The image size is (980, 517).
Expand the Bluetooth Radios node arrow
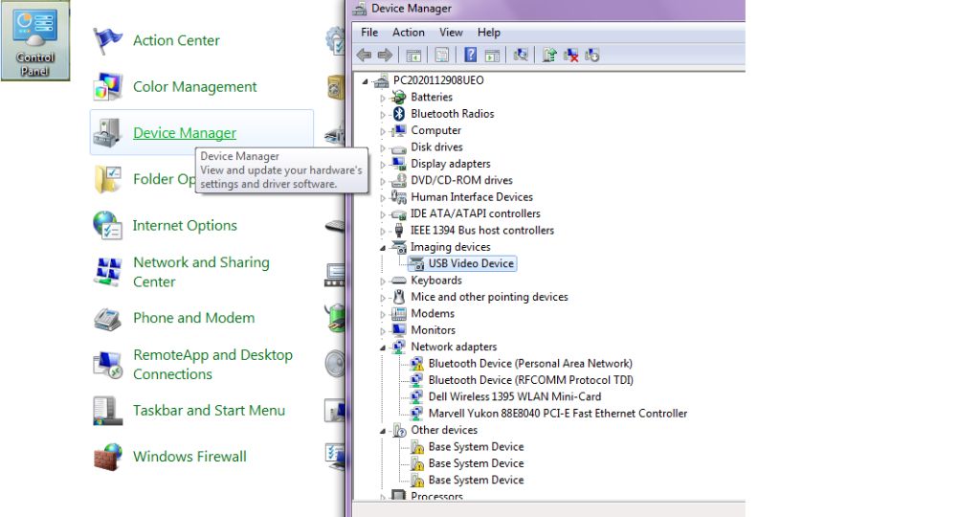point(383,114)
